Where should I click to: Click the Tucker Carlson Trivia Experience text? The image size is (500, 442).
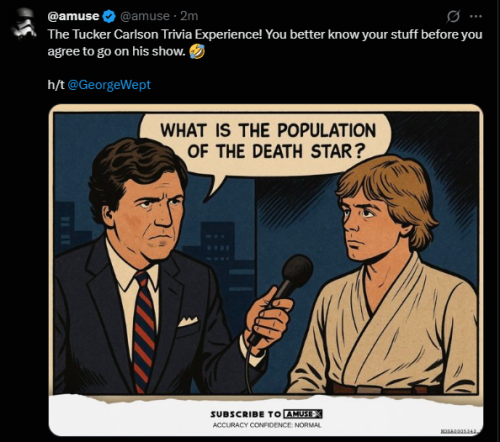(x=155, y=34)
